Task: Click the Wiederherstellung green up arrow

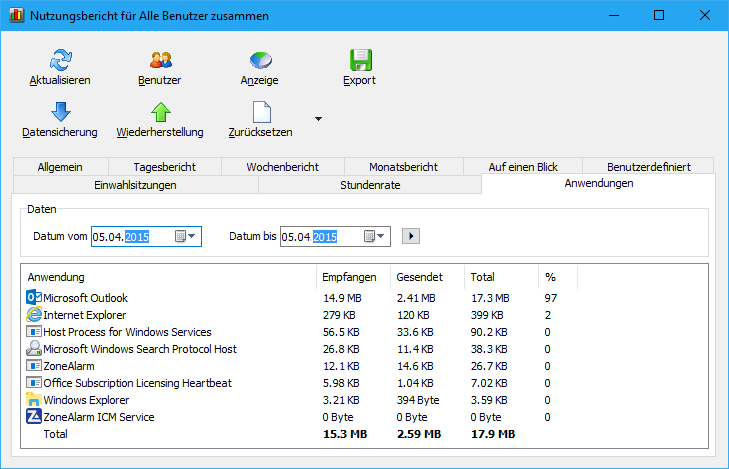Action: (x=160, y=112)
